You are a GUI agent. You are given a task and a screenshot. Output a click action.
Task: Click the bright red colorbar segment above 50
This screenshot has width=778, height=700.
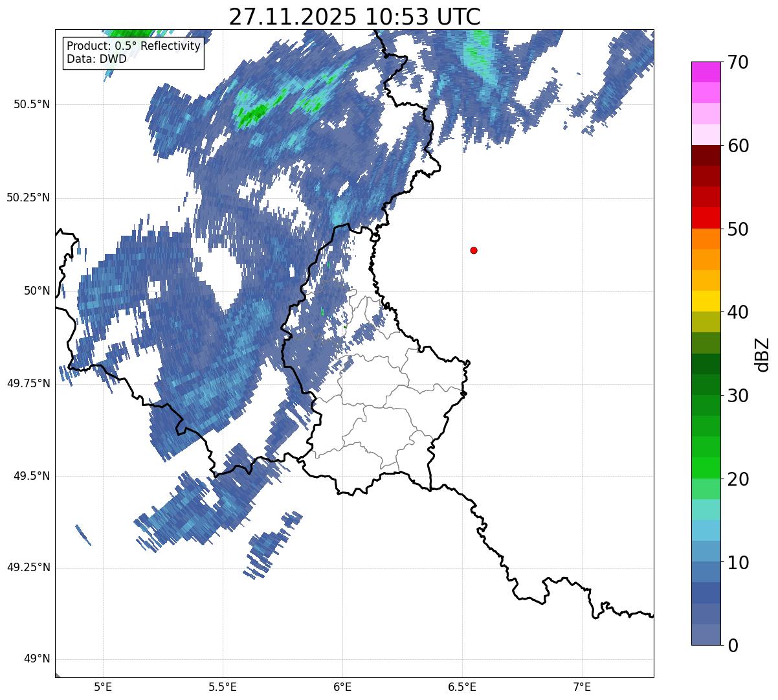point(706,218)
